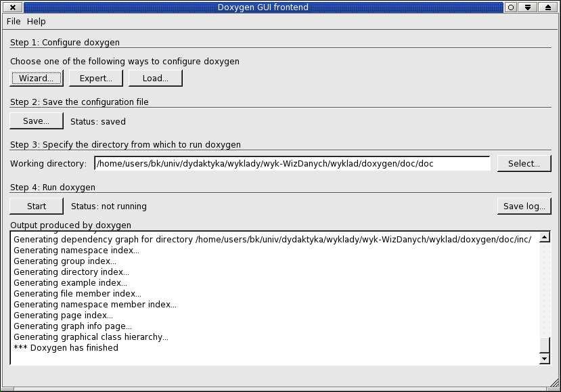This screenshot has width=561, height=392.
Task: Click the output log scroll up arrow
Action: coord(544,237)
